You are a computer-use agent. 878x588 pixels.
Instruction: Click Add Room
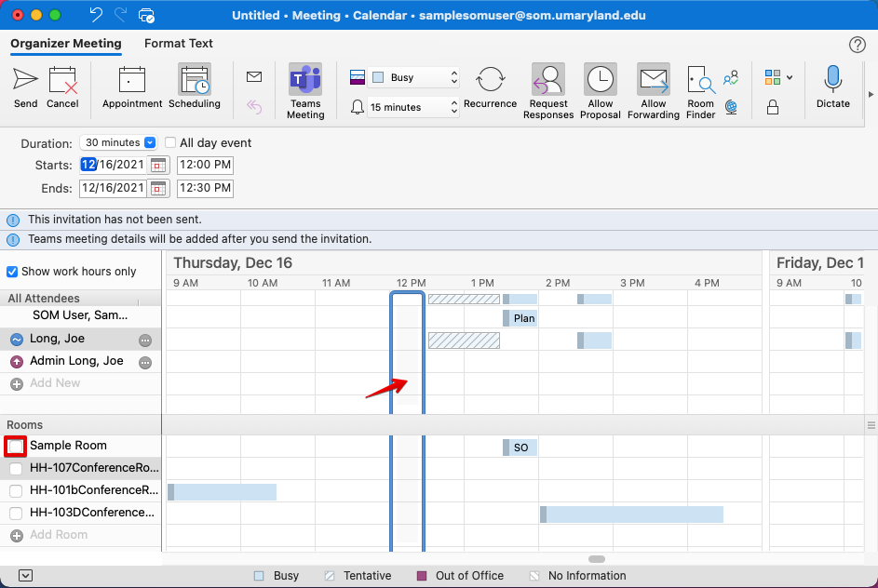(58, 535)
